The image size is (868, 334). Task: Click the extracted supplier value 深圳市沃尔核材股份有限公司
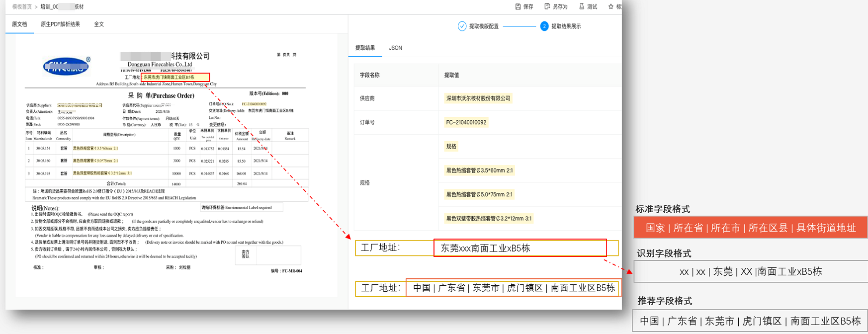tap(478, 98)
